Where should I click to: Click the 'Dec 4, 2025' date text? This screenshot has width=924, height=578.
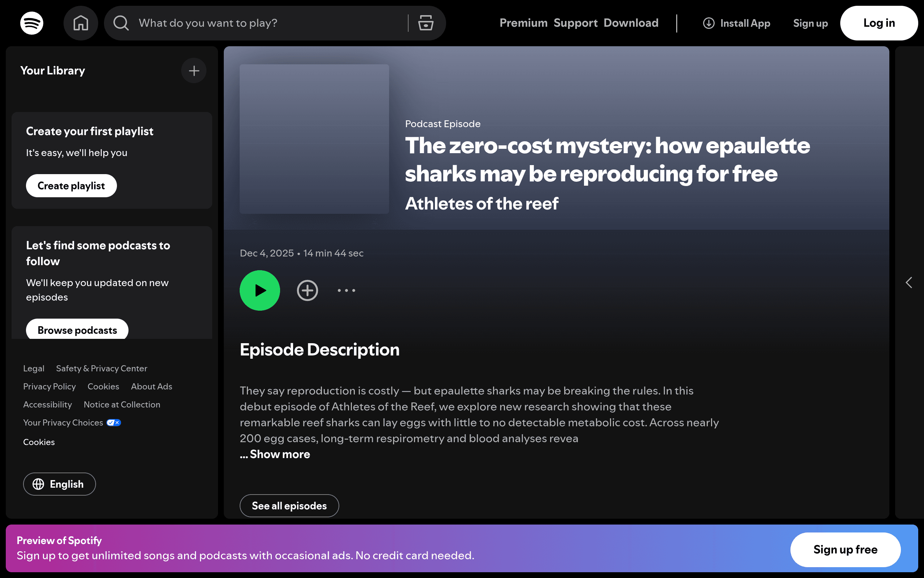[x=267, y=253]
